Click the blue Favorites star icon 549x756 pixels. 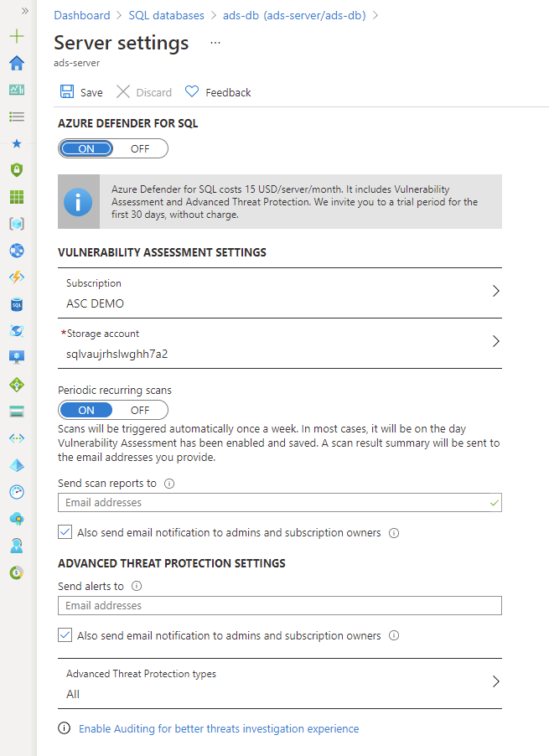17,143
